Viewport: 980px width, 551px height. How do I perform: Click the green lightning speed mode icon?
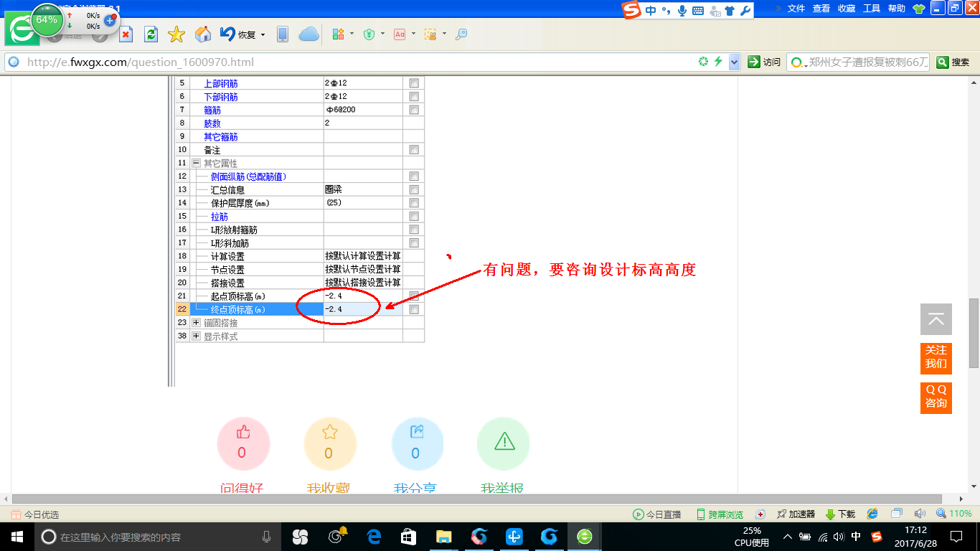[x=717, y=62]
